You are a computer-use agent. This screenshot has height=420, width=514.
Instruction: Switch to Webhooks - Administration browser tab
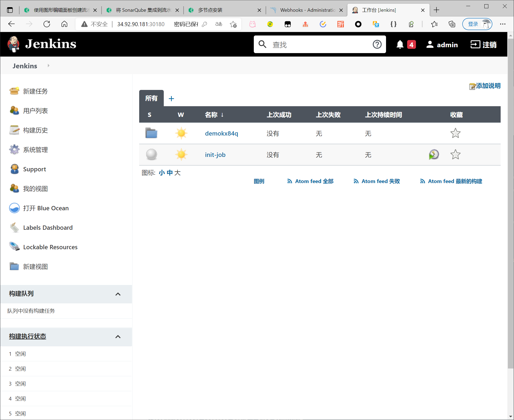tap(307, 10)
